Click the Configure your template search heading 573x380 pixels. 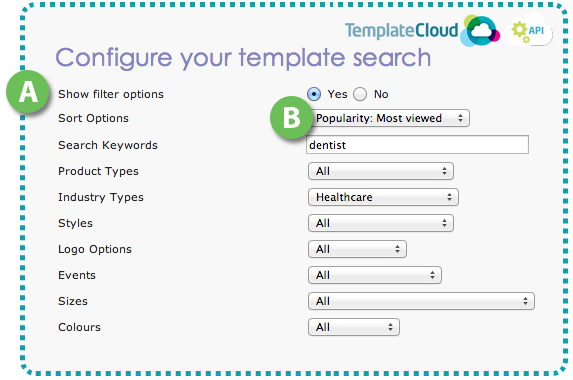(243, 58)
